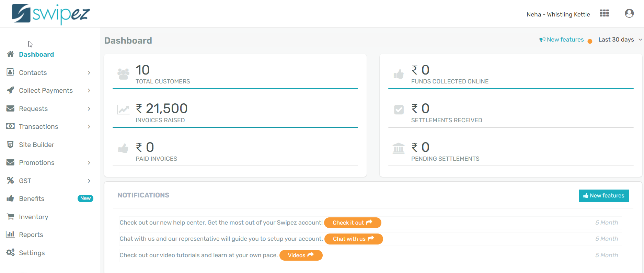644x273 pixels.
Task: Open Reports menu item
Action: pos(31,235)
